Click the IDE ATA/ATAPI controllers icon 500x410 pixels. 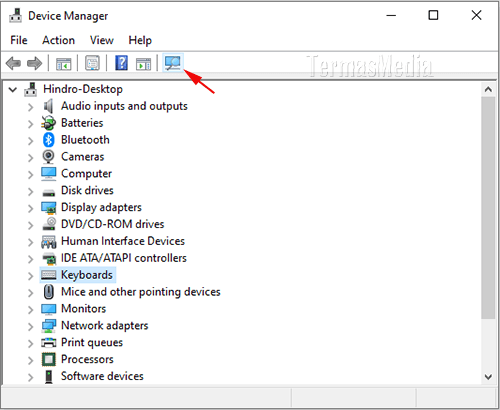point(49,259)
